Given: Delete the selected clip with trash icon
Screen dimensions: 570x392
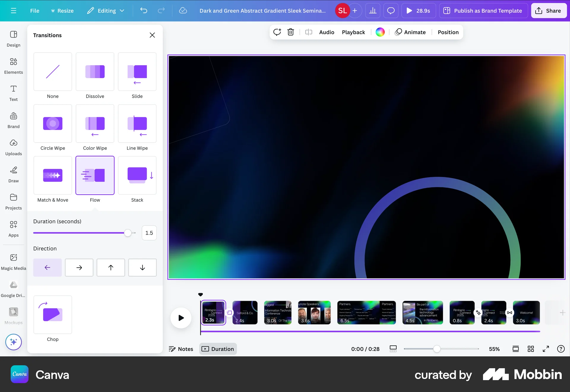Looking at the screenshot, I should 291,32.
